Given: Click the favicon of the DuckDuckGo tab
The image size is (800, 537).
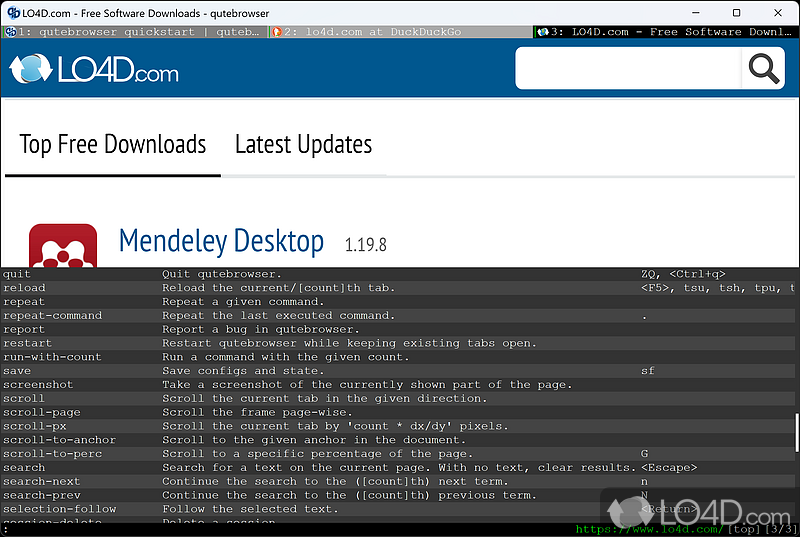Looking at the screenshot, I should [x=277, y=32].
